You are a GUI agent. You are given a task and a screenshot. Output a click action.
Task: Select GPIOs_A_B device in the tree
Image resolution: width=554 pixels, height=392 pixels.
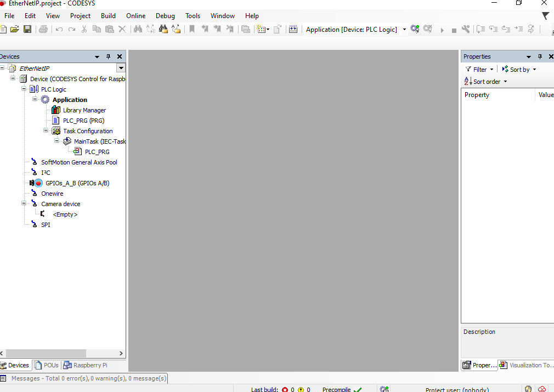77,183
